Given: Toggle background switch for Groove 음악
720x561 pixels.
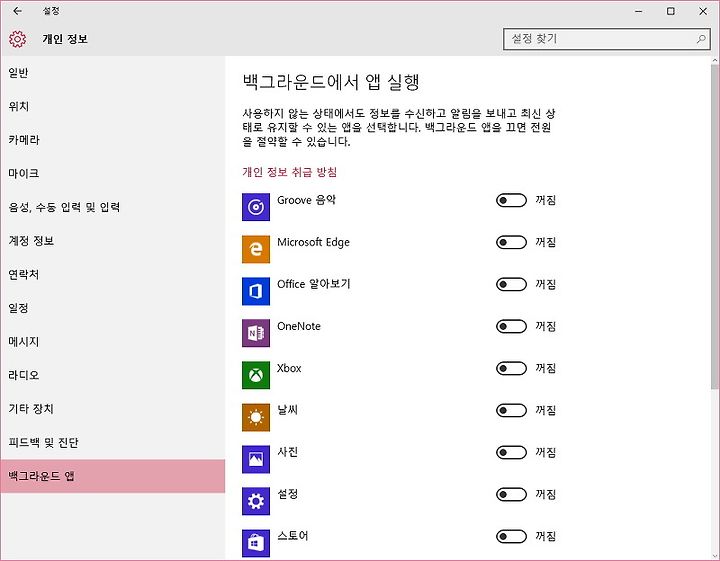Looking at the screenshot, I should [x=511, y=200].
